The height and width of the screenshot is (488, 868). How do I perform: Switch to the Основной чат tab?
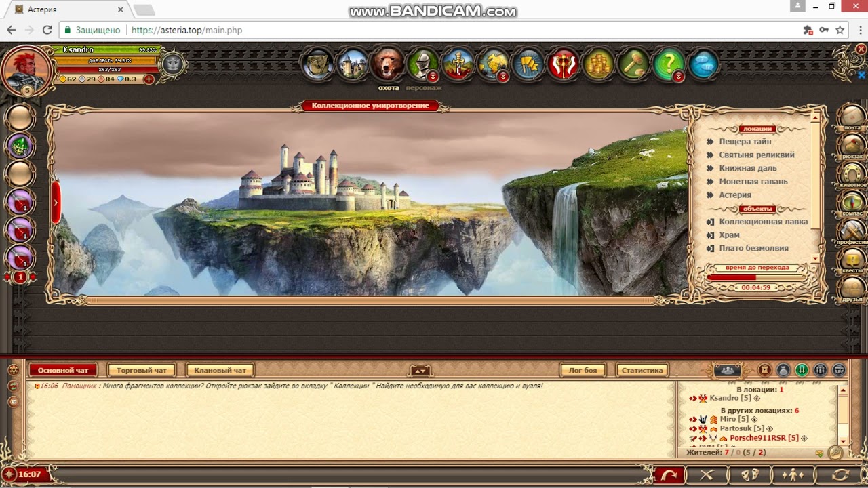[x=63, y=370]
